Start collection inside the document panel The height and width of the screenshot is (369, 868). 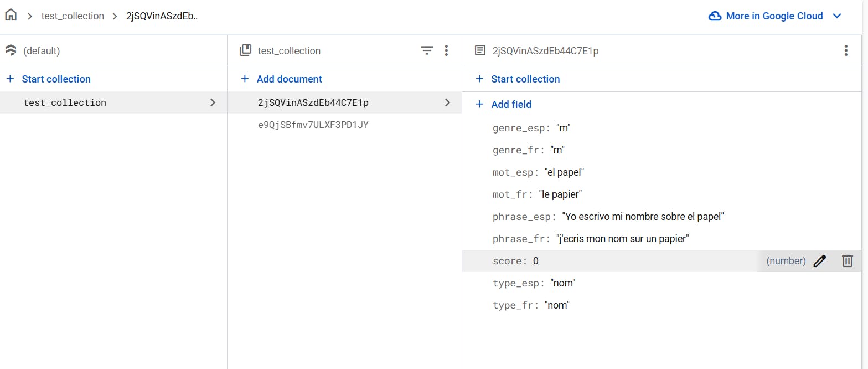(525, 79)
